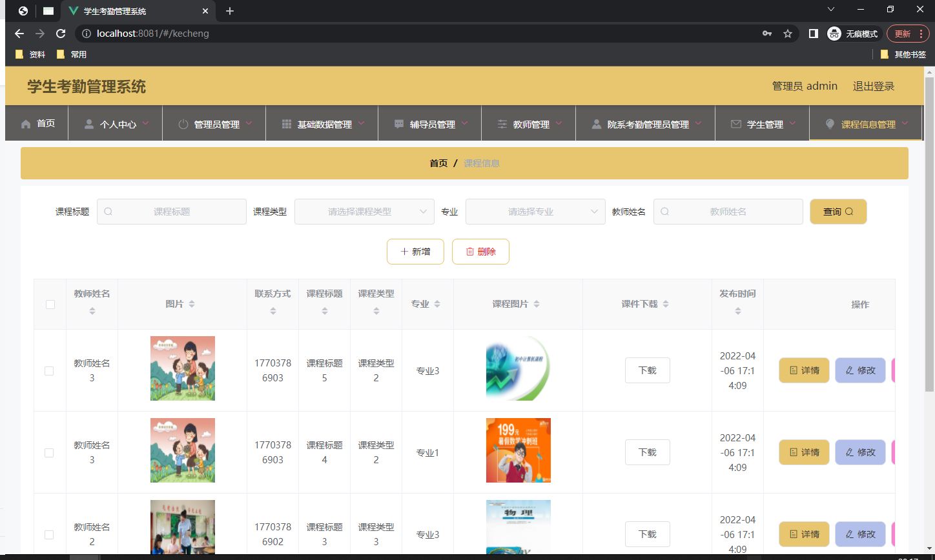
Task: Click the grid icon beside 基础数据管理
Action: [x=287, y=125]
